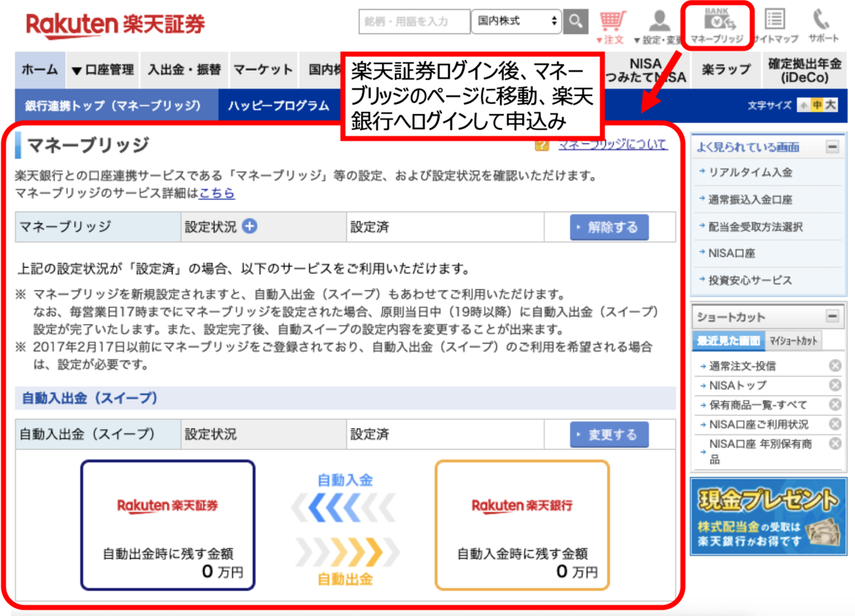Set text size to 中

817,105
